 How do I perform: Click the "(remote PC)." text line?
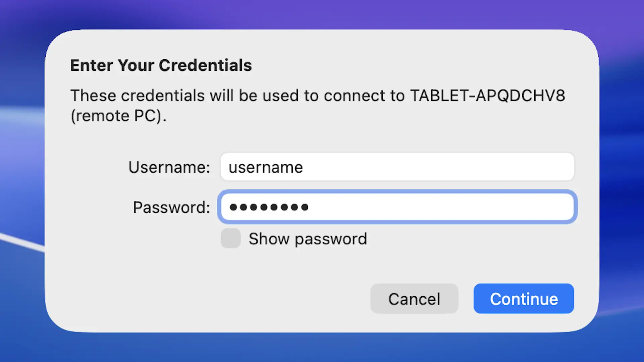click(x=118, y=116)
